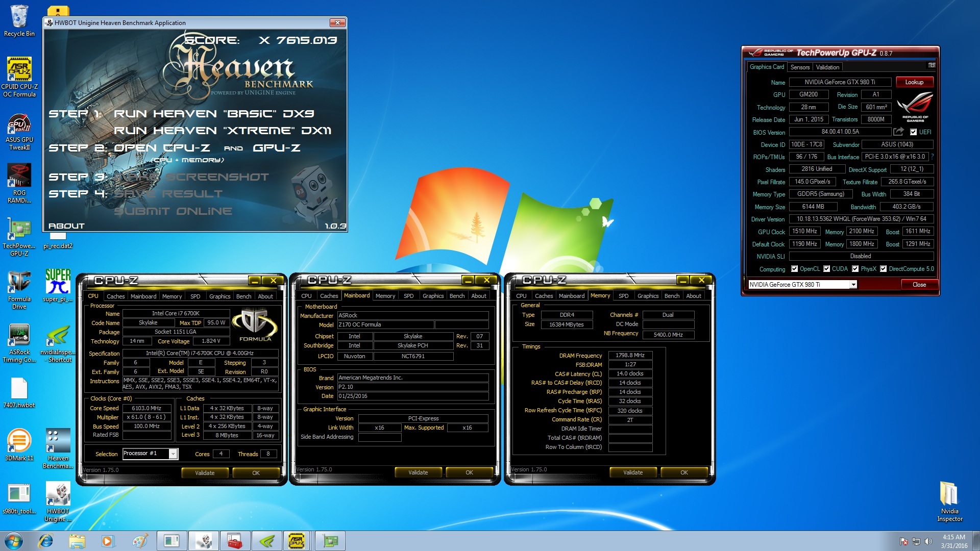The width and height of the screenshot is (980, 551).
Task: Click the GPU-Z BIOS export share icon
Action: click(898, 132)
